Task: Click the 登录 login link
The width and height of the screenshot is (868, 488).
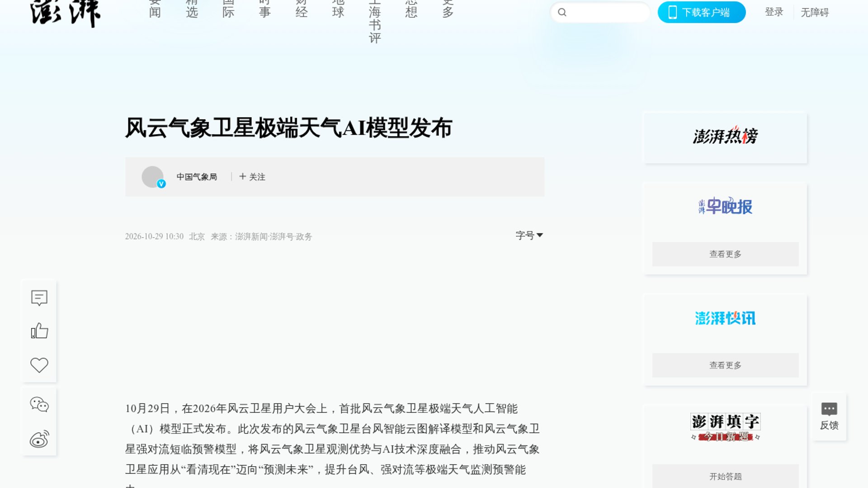Action: 774,12
